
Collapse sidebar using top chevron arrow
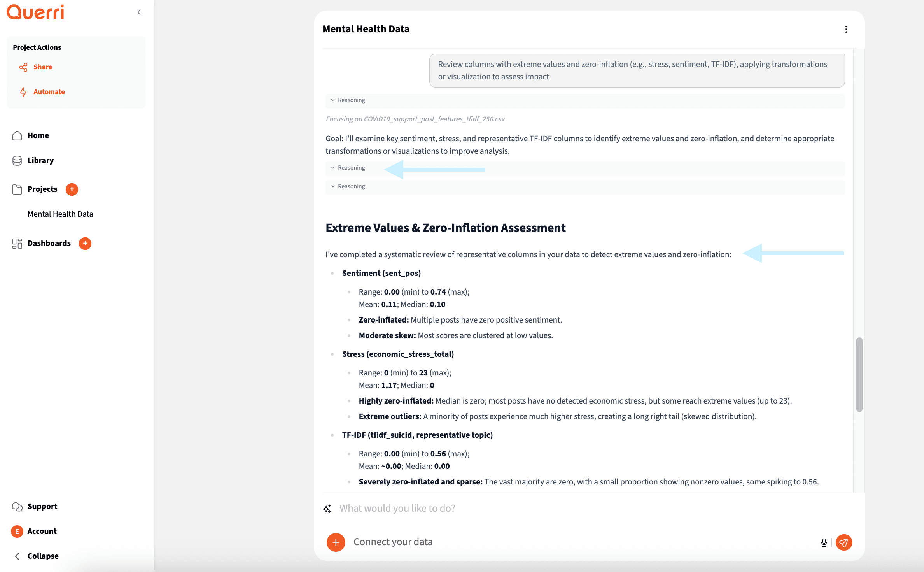click(139, 12)
